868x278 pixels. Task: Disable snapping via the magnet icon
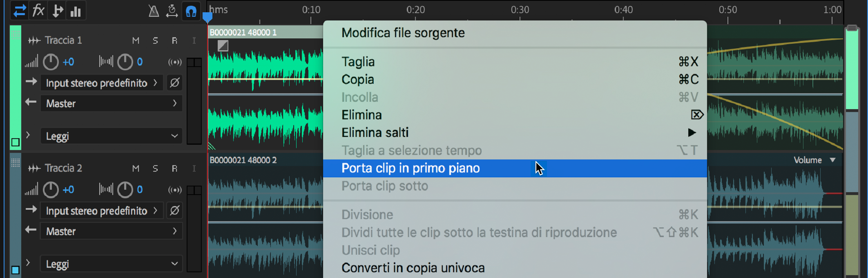coord(191,11)
